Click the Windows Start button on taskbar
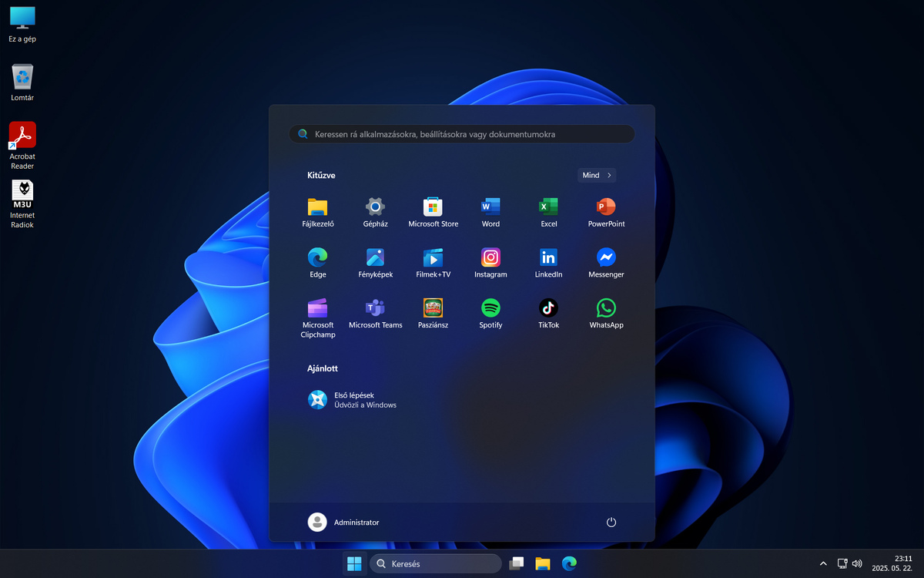The height and width of the screenshot is (578, 924). [x=354, y=563]
